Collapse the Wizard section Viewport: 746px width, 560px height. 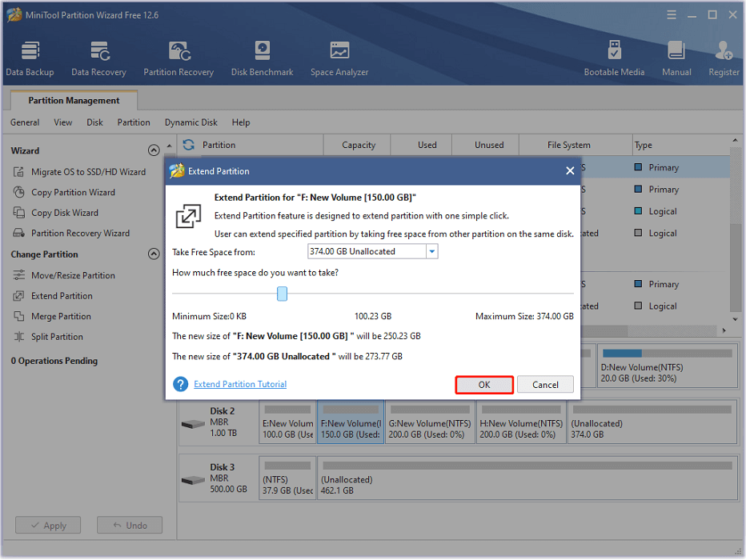(x=154, y=150)
